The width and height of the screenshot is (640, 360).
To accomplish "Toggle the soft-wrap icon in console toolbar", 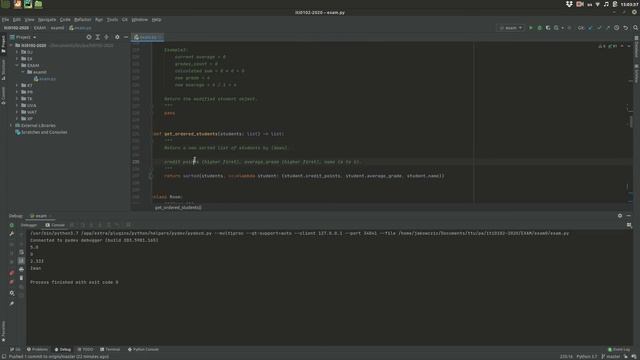I will point(21,252).
